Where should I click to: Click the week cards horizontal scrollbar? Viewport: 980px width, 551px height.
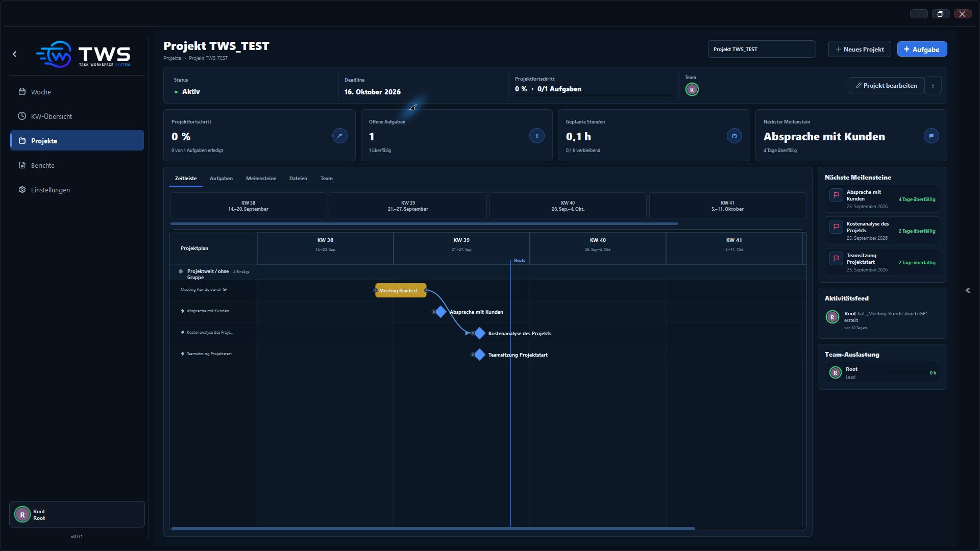tap(424, 223)
